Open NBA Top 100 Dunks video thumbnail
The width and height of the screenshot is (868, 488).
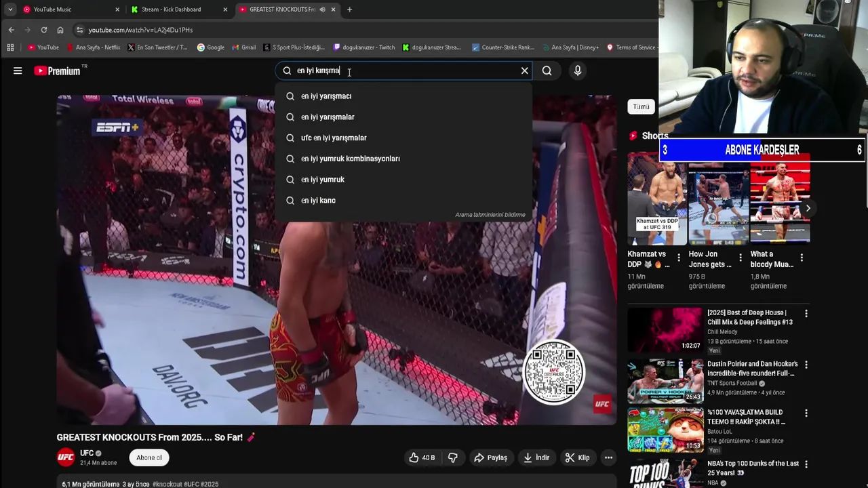tap(665, 473)
